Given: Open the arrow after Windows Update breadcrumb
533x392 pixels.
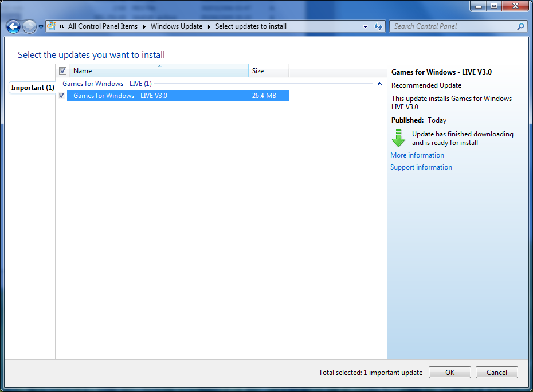Looking at the screenshot, I should (x=209, y=26).
